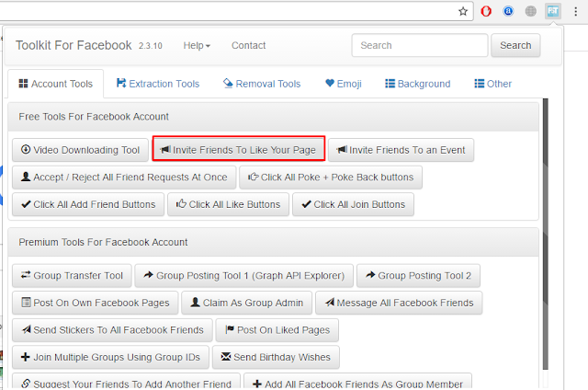
Task: Click Invite Friends To Like Your Page
Action: [239, 150]
